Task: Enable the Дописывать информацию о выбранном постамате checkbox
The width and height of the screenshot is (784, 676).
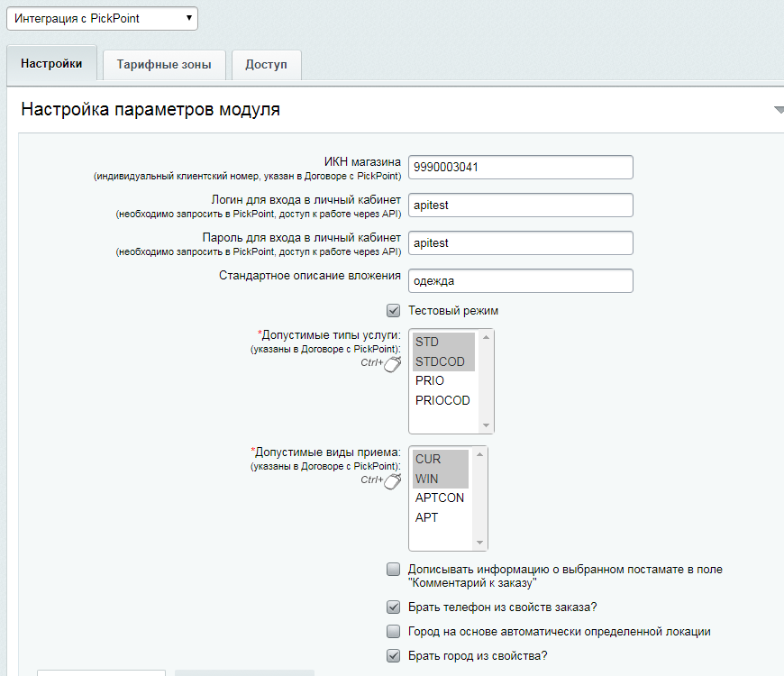Action: point(394,569)
